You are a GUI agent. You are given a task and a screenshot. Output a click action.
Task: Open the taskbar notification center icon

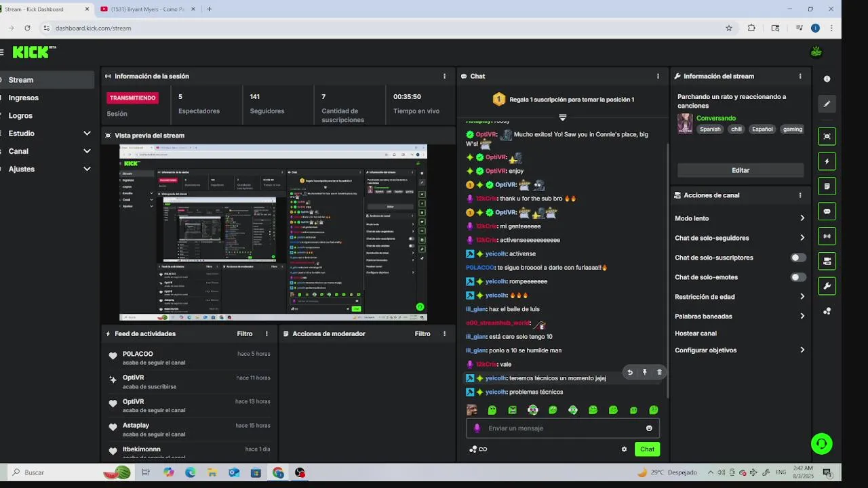(827, 472)
